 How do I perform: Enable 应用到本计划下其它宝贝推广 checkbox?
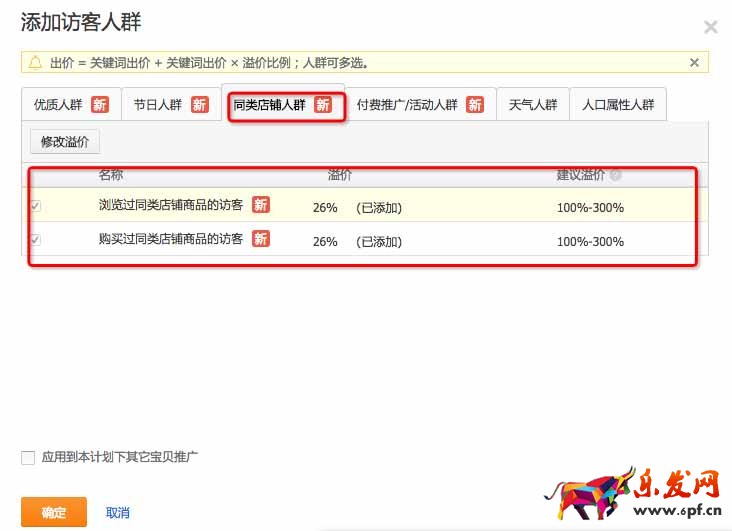tap(28, 458)
